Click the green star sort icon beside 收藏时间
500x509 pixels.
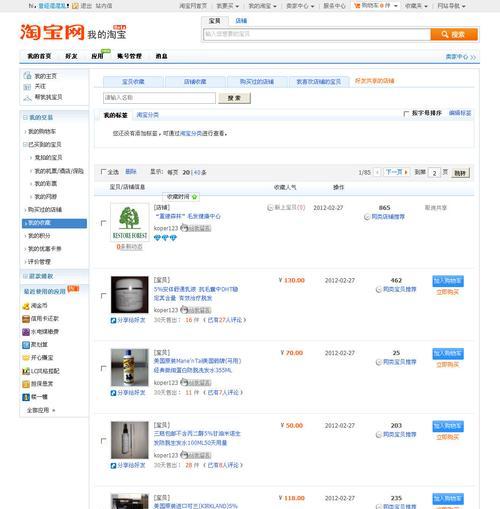[195, 197]
